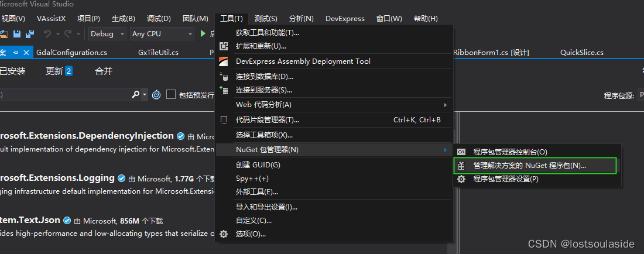644x254 pixels.
Task: Open the search box options dropdown arrow
Action: [x=145, y=95]
